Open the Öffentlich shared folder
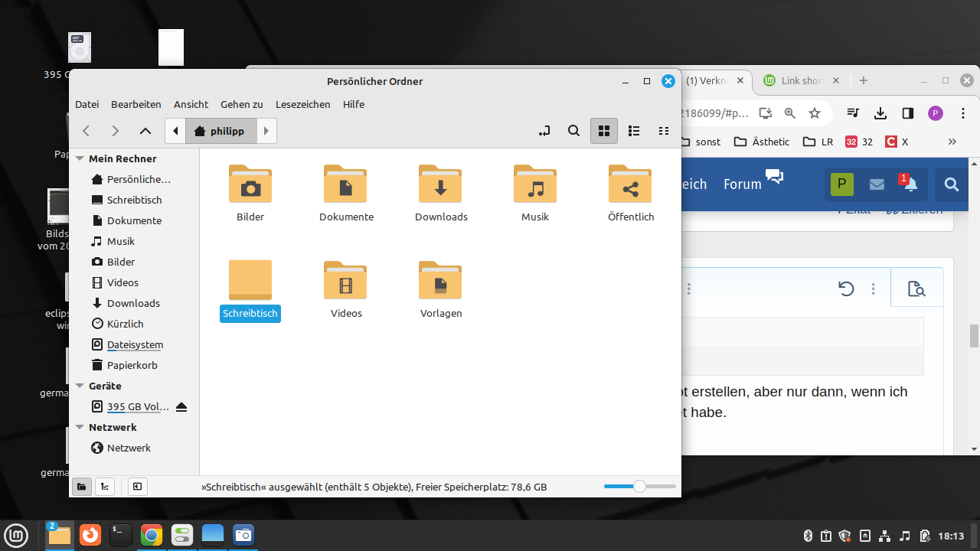 630,184
